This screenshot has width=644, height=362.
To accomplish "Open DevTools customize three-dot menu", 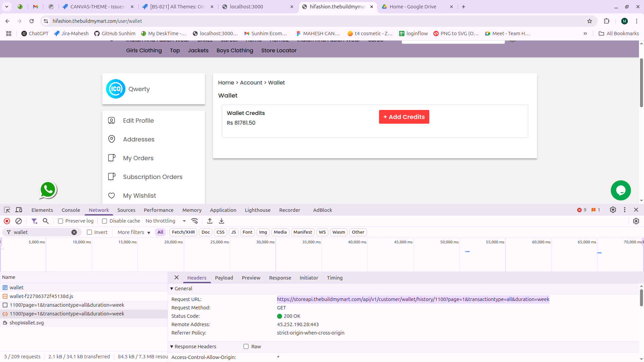I will pyautogui.click(x=625, y=210).
